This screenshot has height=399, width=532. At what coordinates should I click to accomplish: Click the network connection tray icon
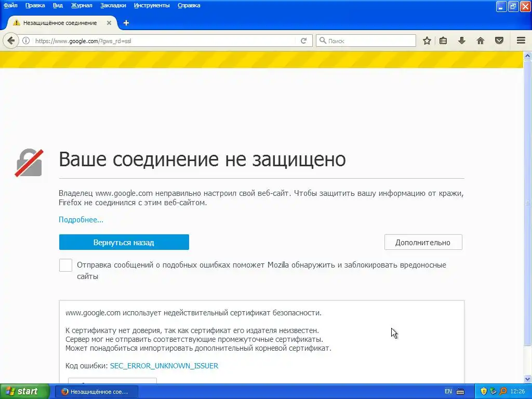click(x=494, y=391)
